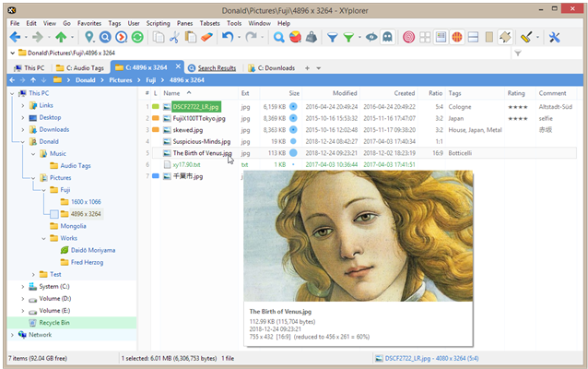Switch to the C: Downloads tab
The image size is (588, 369).
[x=272, y=68]
